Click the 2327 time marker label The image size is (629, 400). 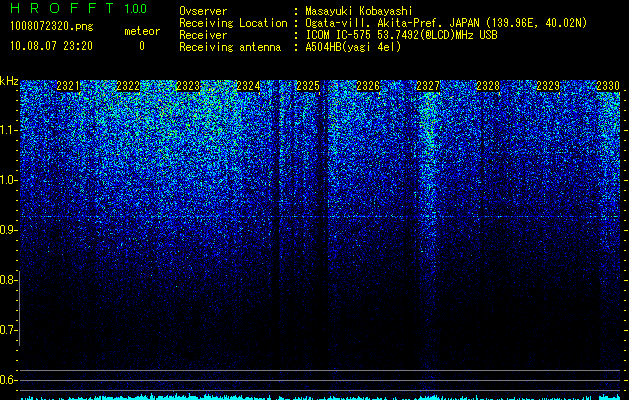[x=428, y=86]
